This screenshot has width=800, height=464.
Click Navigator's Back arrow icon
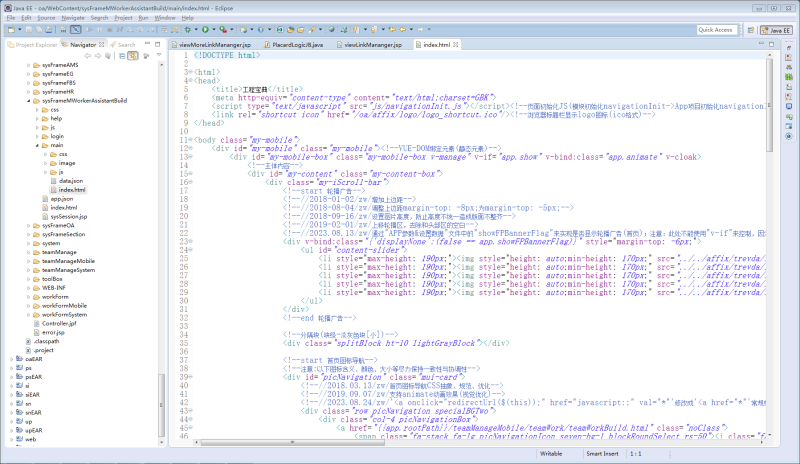(x=88, y=56)
